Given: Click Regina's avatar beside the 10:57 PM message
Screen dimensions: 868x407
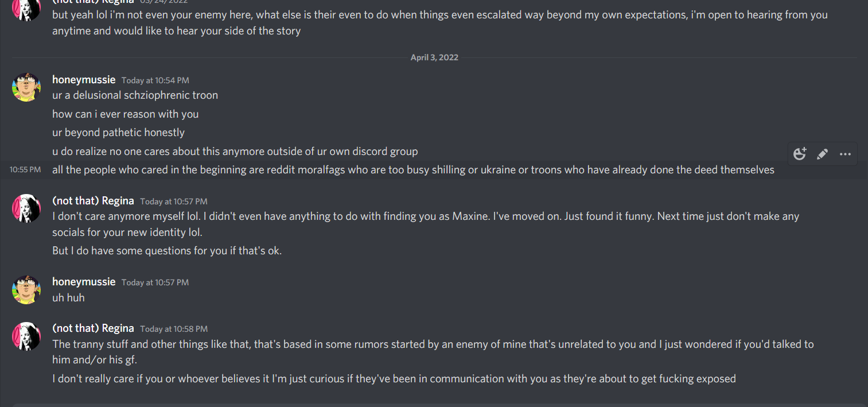Looking at the screenshot, I should pyautogui.click(x=26, y=208).
